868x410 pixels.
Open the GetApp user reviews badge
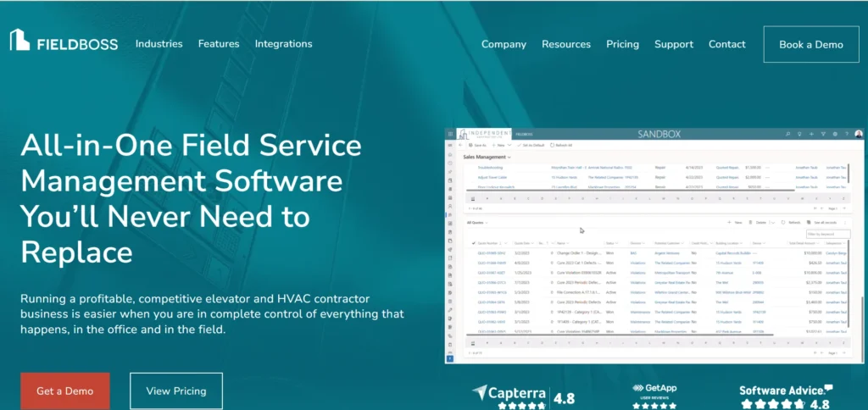(x=654, y=396)
